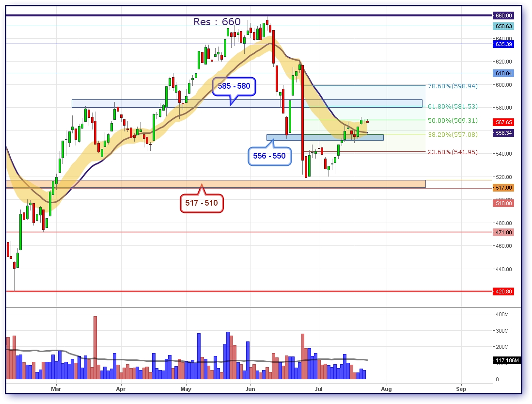
Task: Click the "Res : 660" resistance label
Action: pyautogui.click(x=217, y=22)
